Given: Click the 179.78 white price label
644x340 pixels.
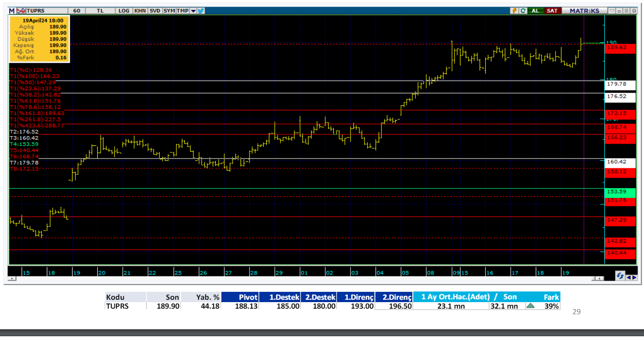Looking at the screenshot, I should pyautogui.click(x=621, y=85).
